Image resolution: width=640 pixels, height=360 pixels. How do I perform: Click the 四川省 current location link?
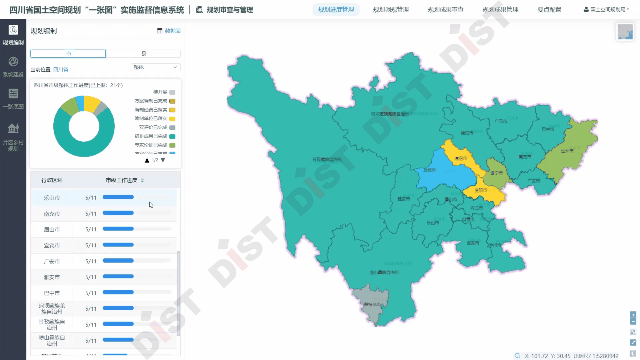pyautogui.click(x=61, y=70)
